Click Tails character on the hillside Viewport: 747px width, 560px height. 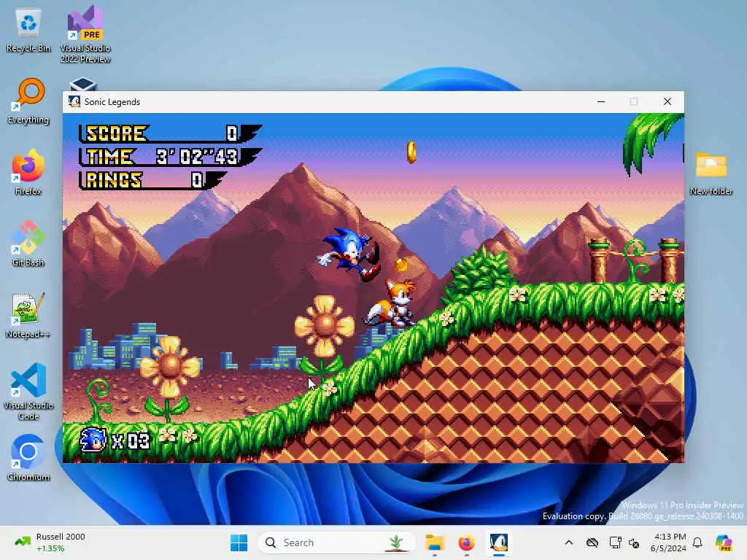(391, 303)
